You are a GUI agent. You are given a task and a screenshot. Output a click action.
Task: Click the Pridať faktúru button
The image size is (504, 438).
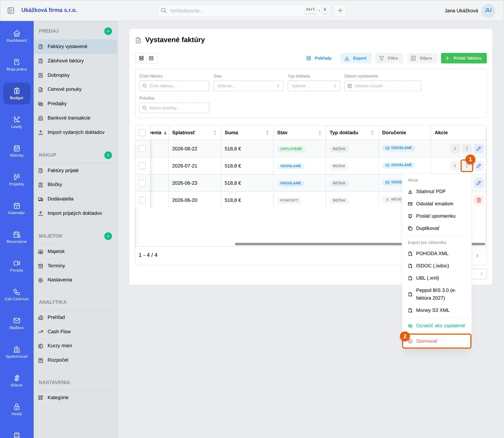coord(464,58)
